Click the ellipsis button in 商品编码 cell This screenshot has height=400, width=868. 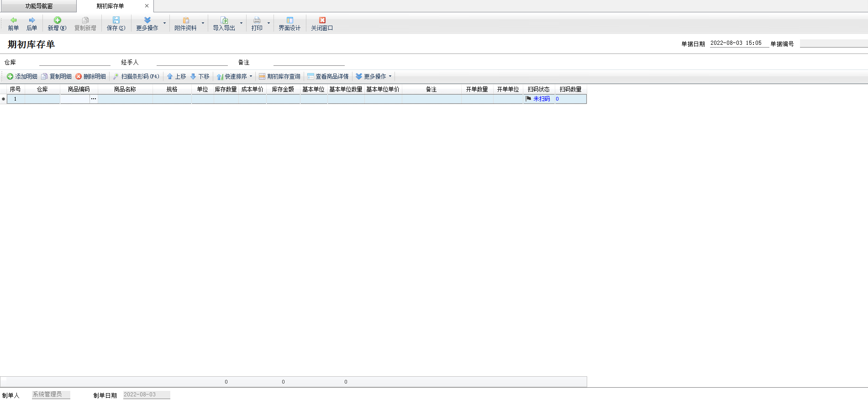[x=93, y=99]
